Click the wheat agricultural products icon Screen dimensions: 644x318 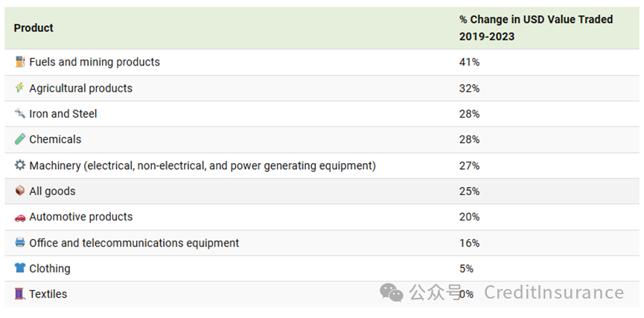pos(19,88)
